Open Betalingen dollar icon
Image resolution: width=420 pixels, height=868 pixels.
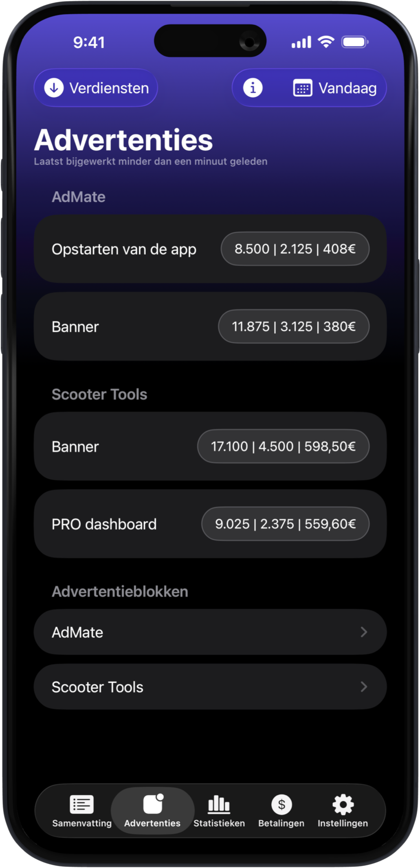pyautogui.click(x=281, y=805)
